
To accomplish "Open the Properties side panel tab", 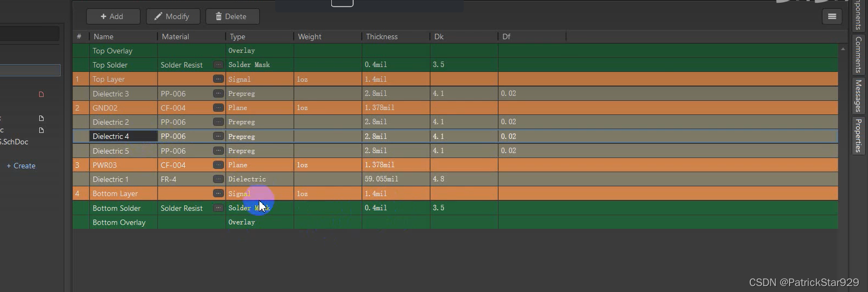I will 858,136.
